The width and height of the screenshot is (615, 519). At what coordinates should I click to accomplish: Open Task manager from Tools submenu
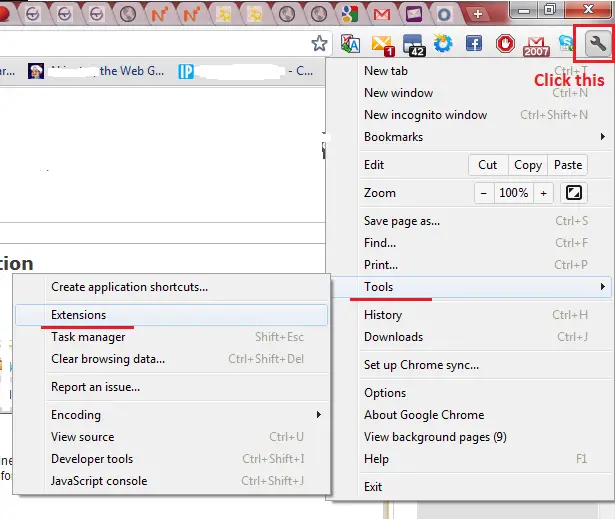coord(171,337)
